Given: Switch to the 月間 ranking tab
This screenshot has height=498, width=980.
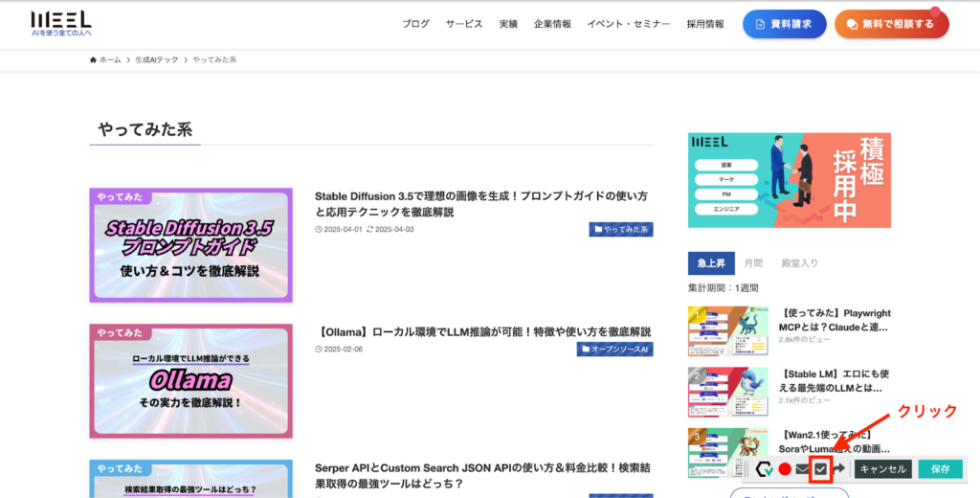Looking at the screenshot, I should [x=753, y=263].
